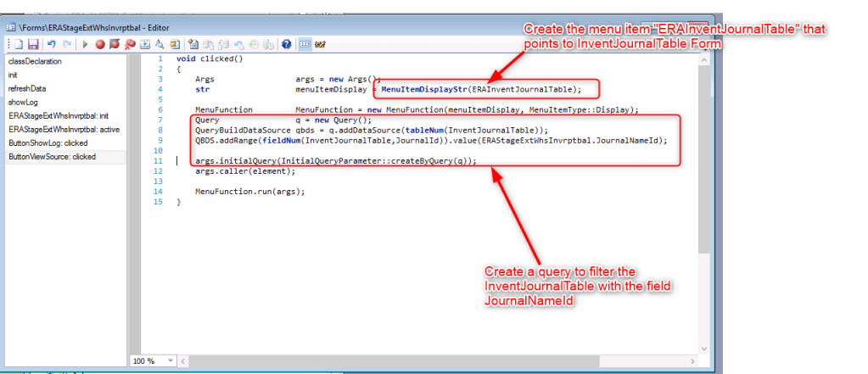The height and width of the screenshot is (374, 868).
Task: Remove all breakpoints via the crossed red circles icon
Action: coord(130,43)
